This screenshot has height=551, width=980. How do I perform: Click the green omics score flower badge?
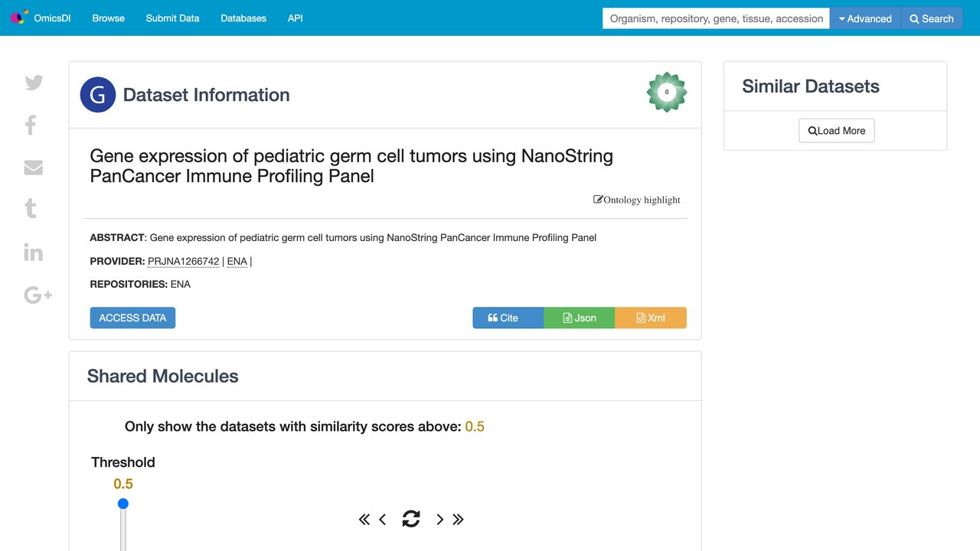tap(667, 93)
